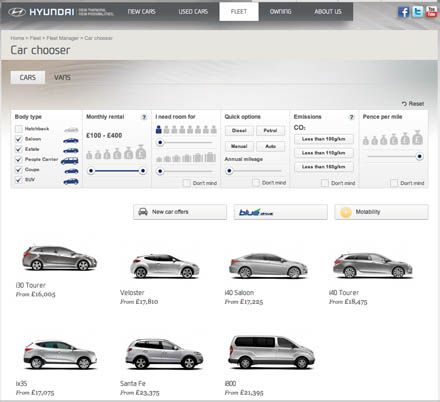Tick Don't mind under Emissions
The image size is (440, 402).
325,183
